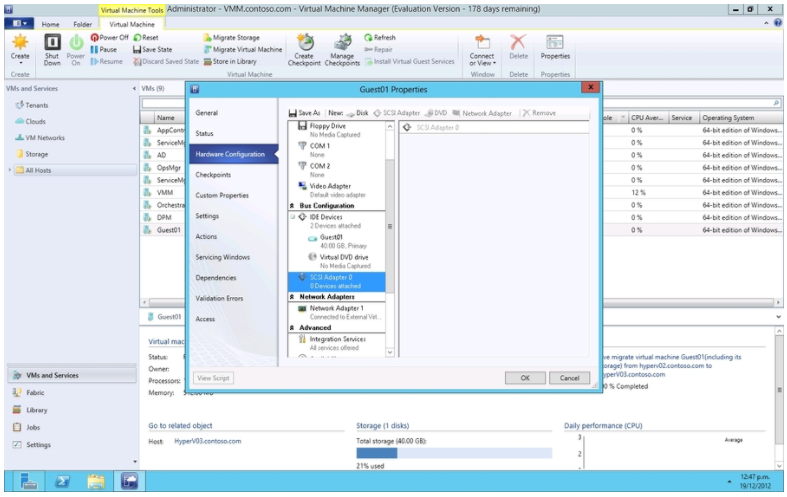Viewport: 787px width, 497px height.
Task: Click Install Virtual Guest Services
Action: point(410,61)
